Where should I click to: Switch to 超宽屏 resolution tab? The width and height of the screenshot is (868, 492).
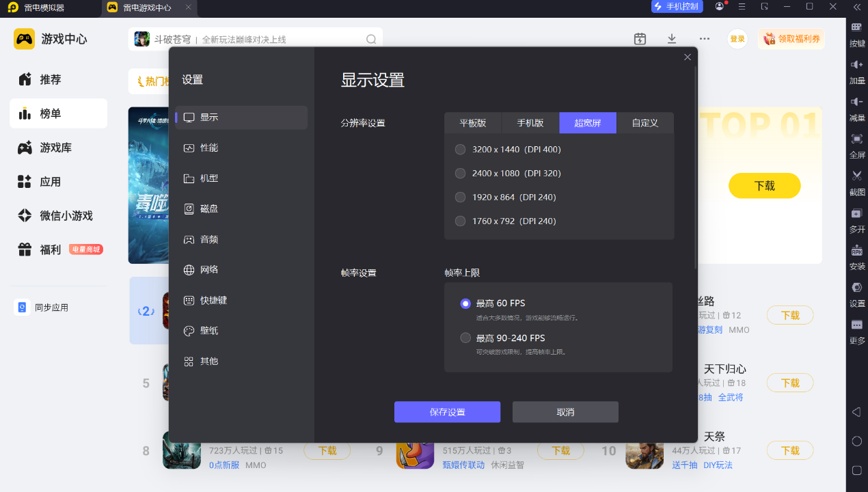pyautogui.click(x=588, y=123)
